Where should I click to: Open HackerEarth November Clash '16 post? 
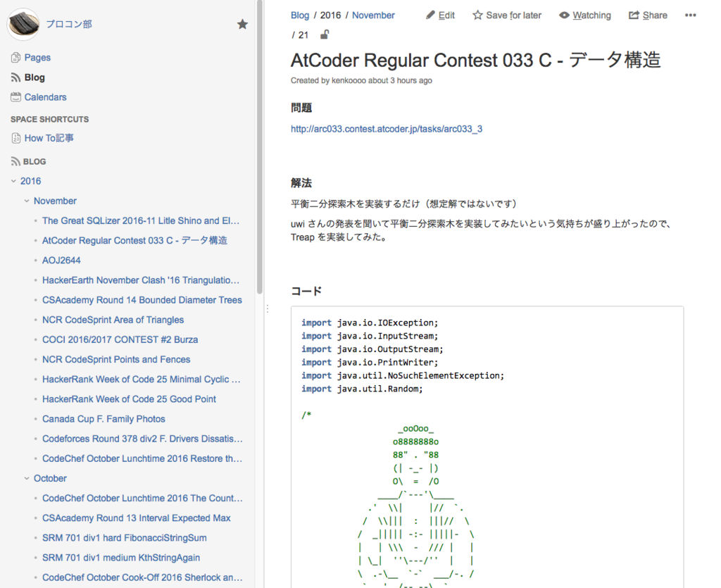141,280
